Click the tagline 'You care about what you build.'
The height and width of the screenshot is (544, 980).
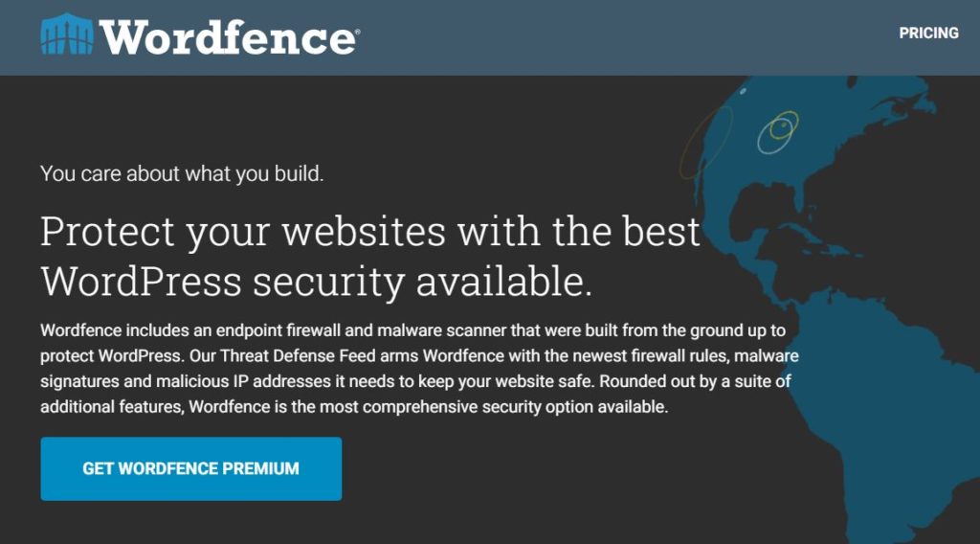[x=182, y=173]
